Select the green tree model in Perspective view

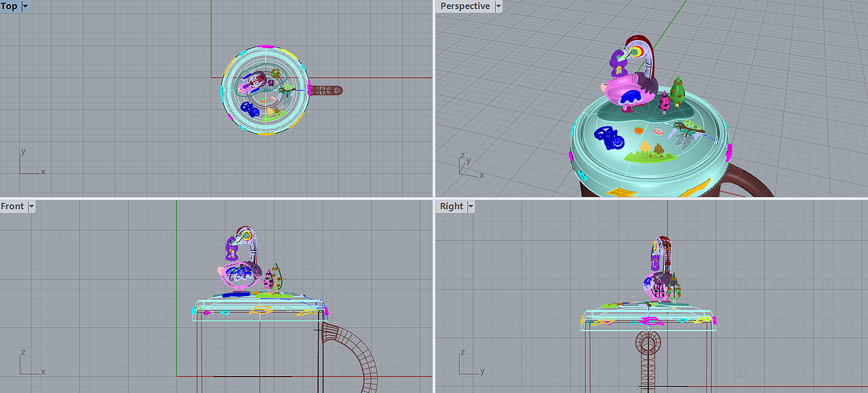point(677,90)
